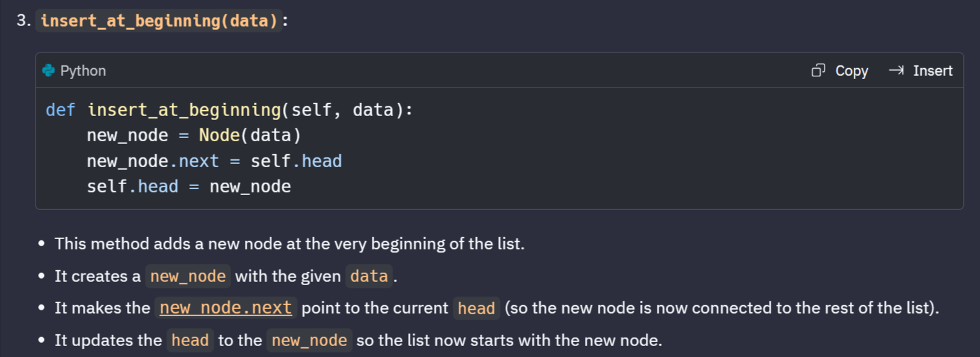Open the underlined new_node.next link
The height and width of the screenshot is (357, 980).
(226, 308)
